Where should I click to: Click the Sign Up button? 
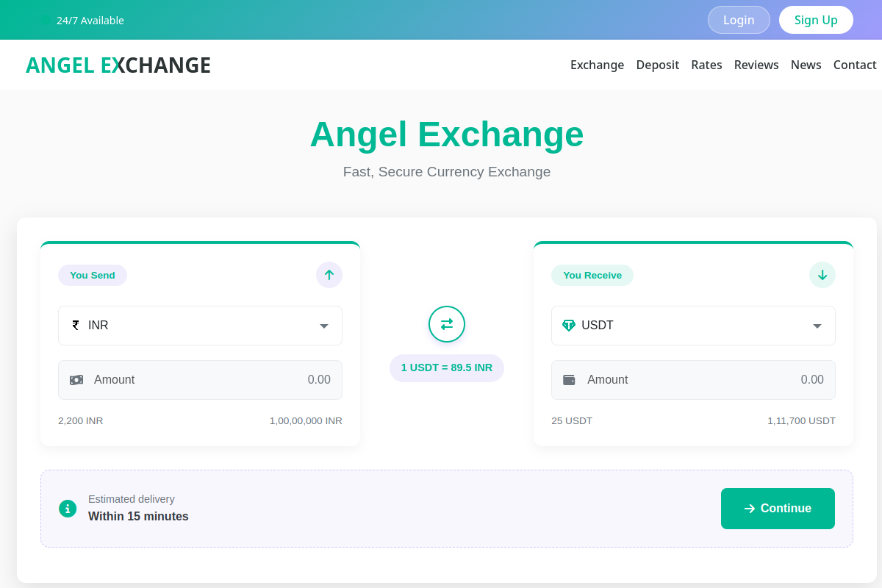(816, 20)
